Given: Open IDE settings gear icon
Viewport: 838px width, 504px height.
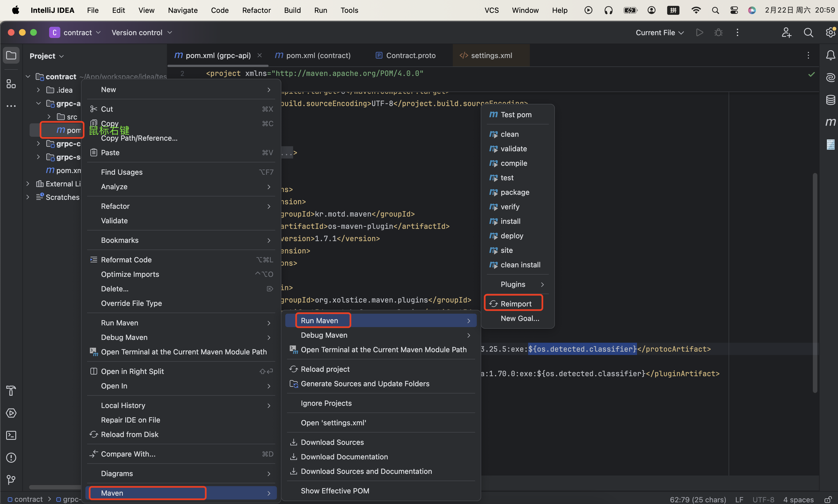Looking at the screenshot, I should point(830,33).
